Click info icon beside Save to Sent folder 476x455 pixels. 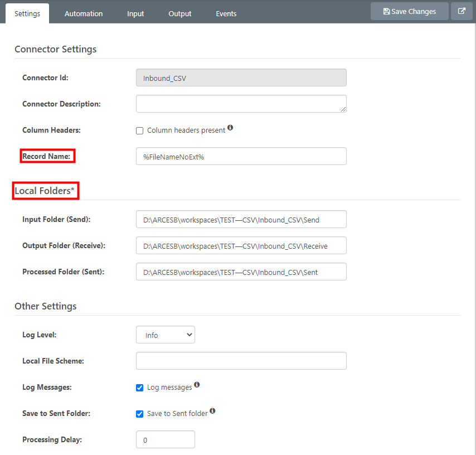(x=212, y=412)
